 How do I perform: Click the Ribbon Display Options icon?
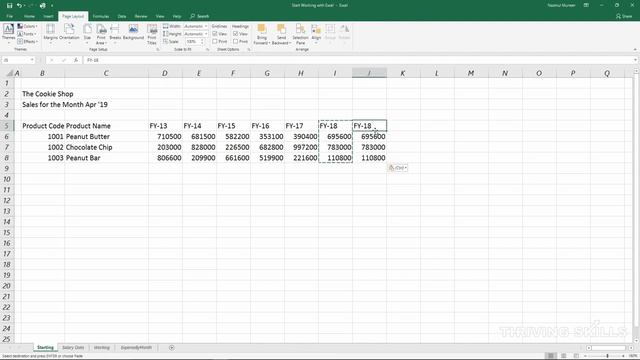(586, 5)
